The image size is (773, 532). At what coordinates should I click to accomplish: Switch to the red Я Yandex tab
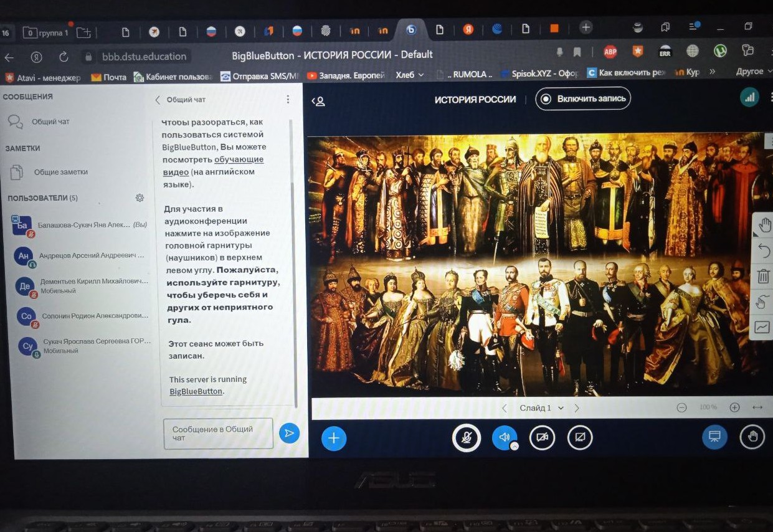468,29
